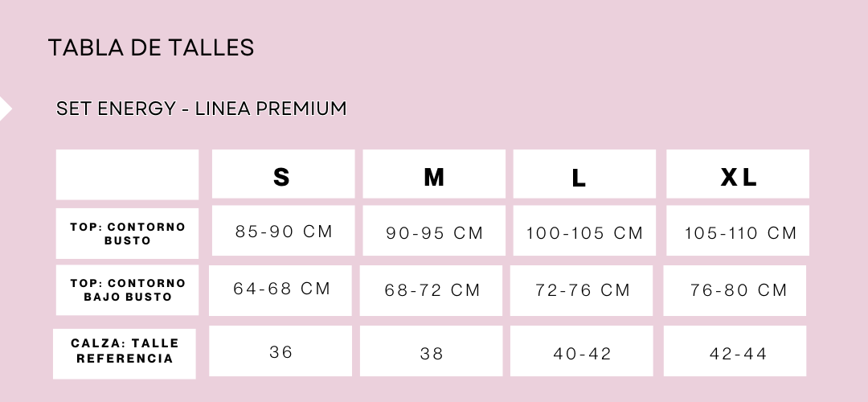Screen dimensions: 868x402
Task: Click the XL size column header
Action: [737, 174]
